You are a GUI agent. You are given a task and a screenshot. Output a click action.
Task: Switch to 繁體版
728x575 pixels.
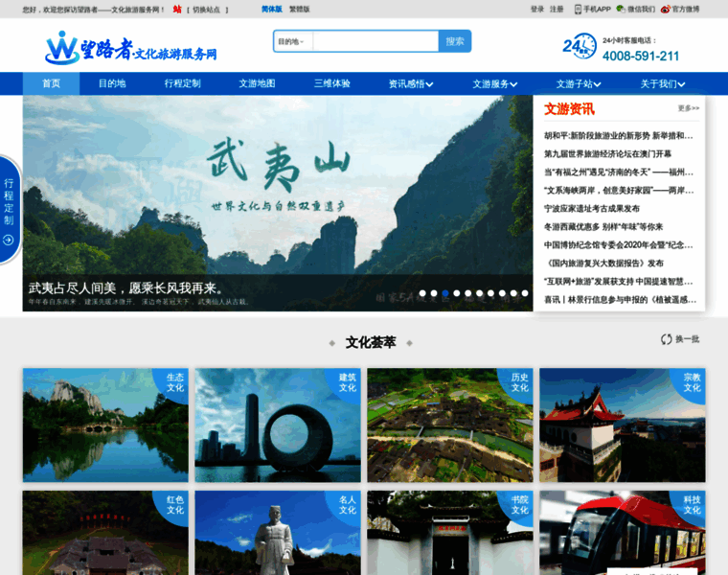click(300, 10)
